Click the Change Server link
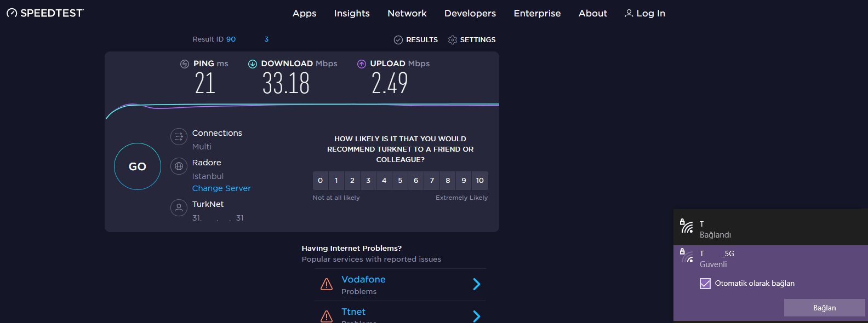 (221, 188)
